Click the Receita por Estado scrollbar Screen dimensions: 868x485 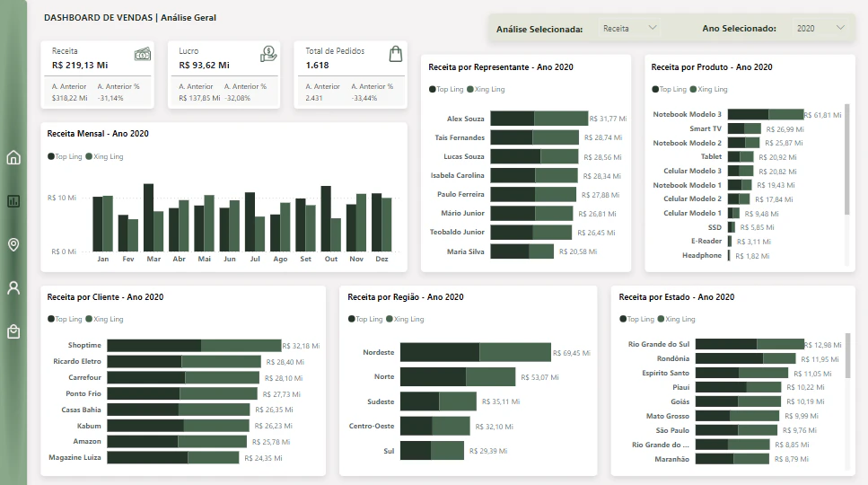pos(847,356)
